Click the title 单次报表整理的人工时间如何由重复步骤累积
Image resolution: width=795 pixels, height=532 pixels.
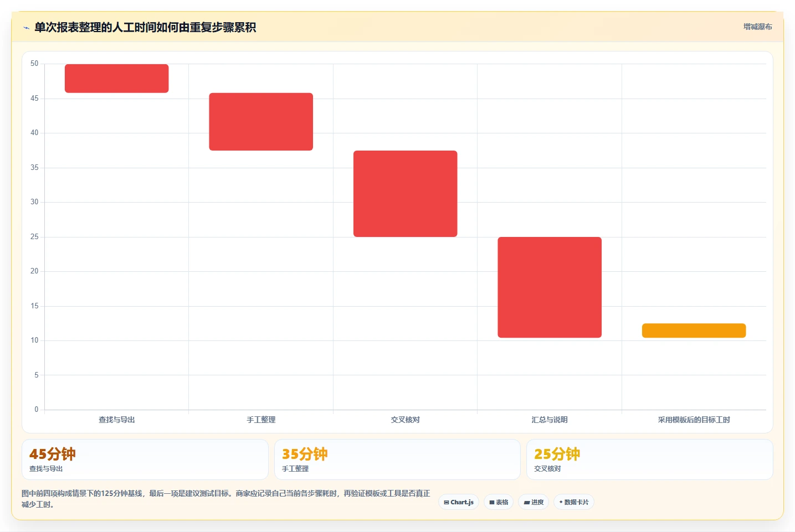[x=145, y=27]
